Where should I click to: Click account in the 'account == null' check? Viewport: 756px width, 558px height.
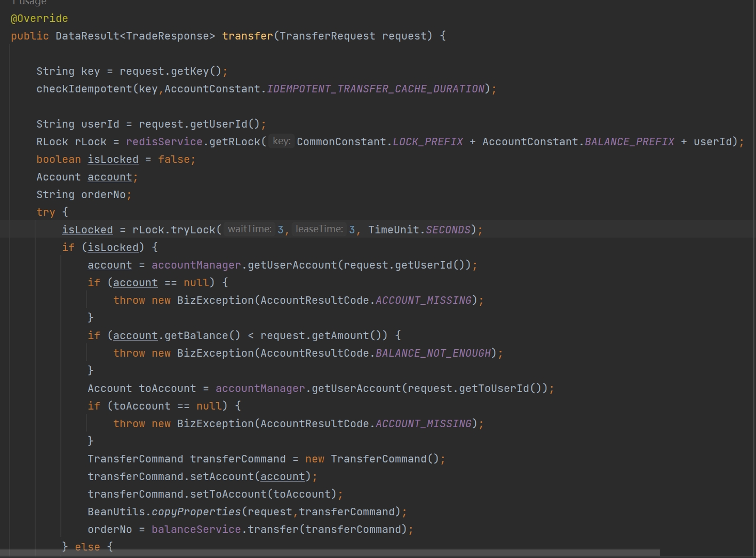tap(136, 283)
